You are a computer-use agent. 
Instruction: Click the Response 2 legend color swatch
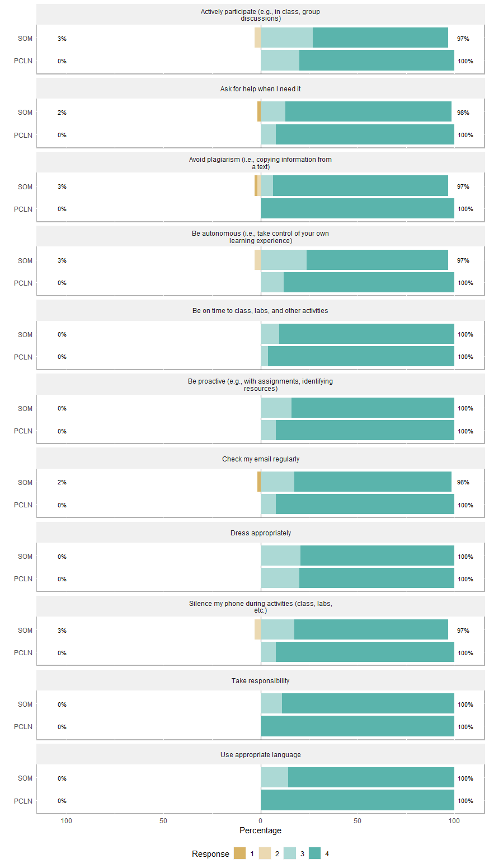(265, 853)
